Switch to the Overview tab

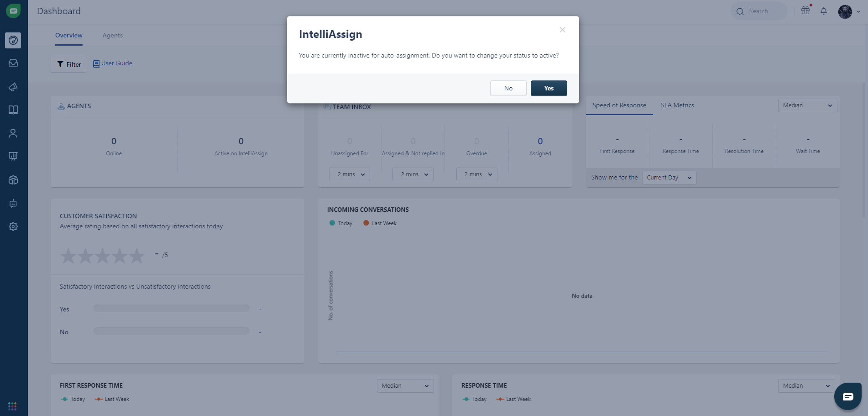(69, 36)
